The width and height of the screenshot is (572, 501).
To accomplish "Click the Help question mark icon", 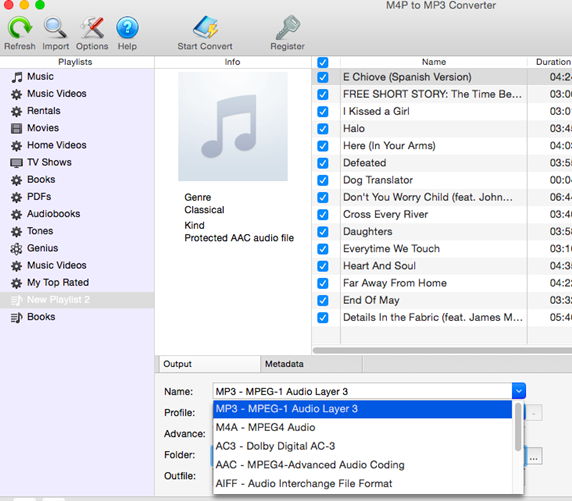I will tap(127, 27).
